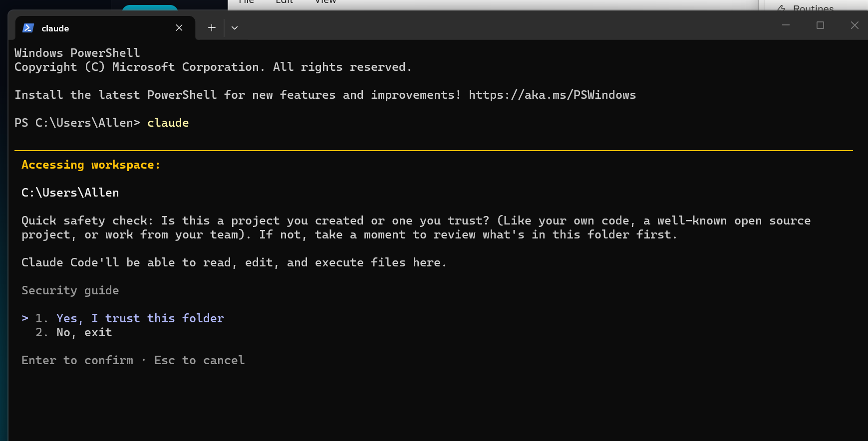868x441 pixels.
Task: Minimize the Windows Terminal window
Action: coord(786,25)
